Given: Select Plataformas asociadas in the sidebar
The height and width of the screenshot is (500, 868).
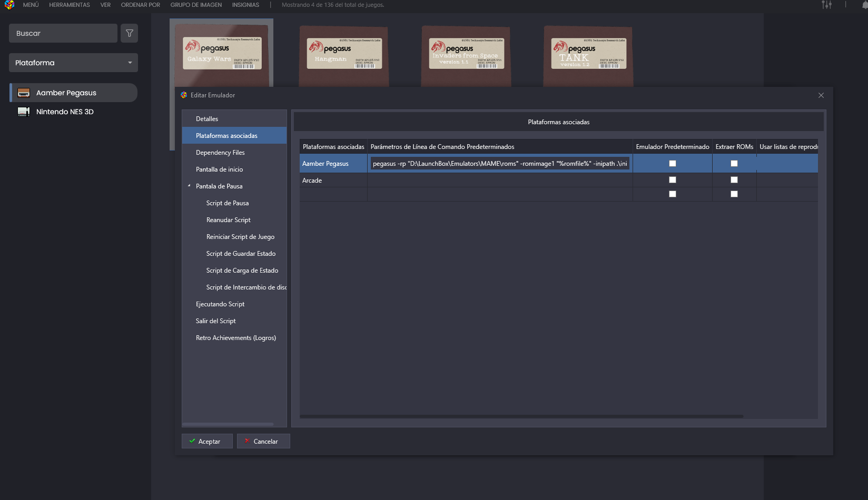Looking at the screenshot, I should [234, 136].
